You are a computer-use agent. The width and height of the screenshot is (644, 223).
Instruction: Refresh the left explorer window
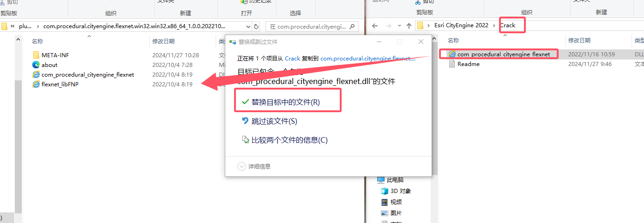pos(256,26)
